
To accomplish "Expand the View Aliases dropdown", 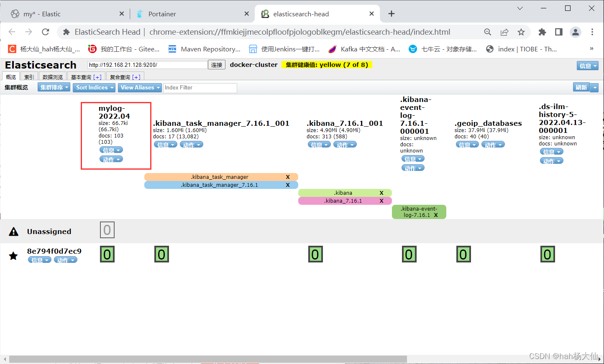I will [140, 87].
